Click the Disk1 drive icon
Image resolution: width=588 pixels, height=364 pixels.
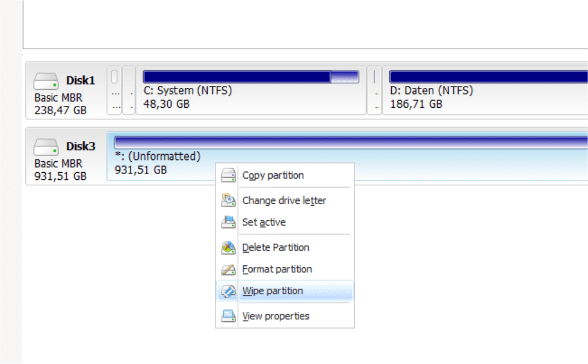(x=46, y=81)
